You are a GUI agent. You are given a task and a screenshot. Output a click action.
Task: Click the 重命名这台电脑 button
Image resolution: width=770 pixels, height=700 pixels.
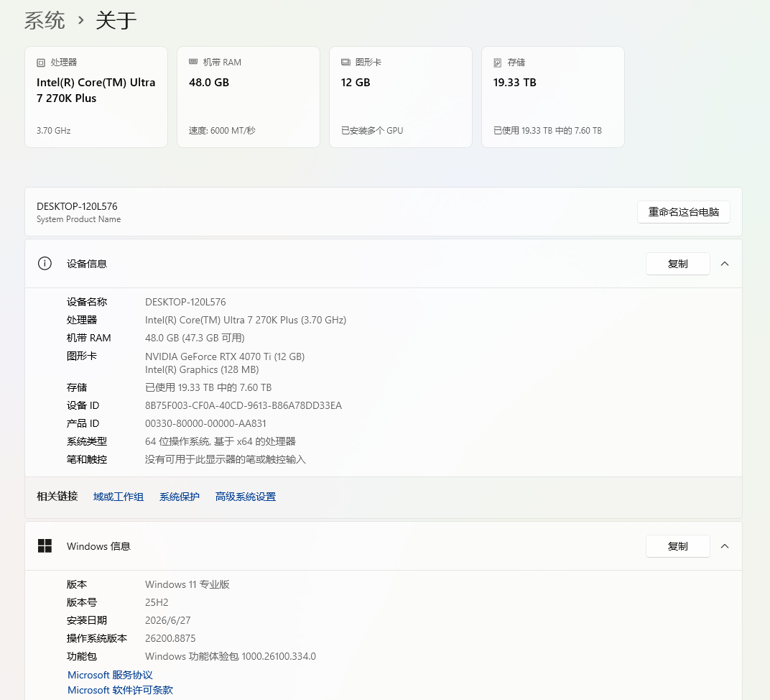tap(684, 212)
